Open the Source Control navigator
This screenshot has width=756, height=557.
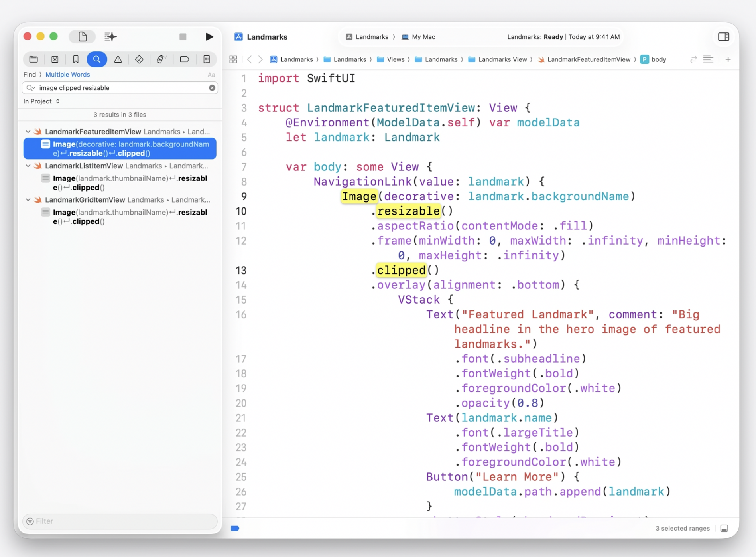pos(55,59)
